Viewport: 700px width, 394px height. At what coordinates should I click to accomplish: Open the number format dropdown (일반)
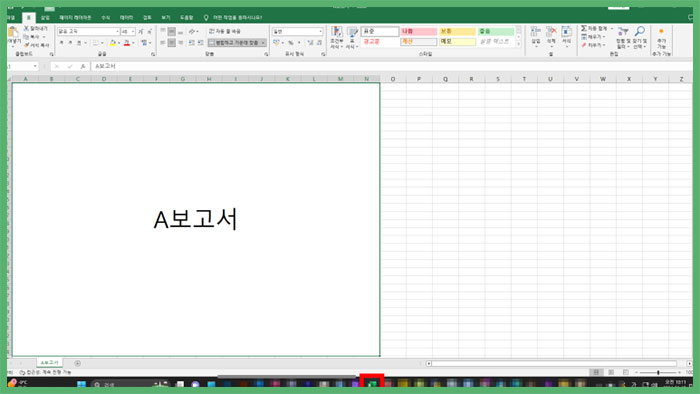coord(320,31)
